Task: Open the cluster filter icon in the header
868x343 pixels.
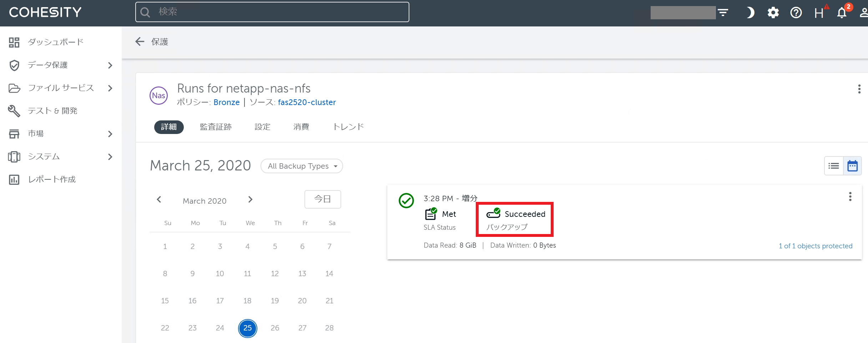Action: 723,13
